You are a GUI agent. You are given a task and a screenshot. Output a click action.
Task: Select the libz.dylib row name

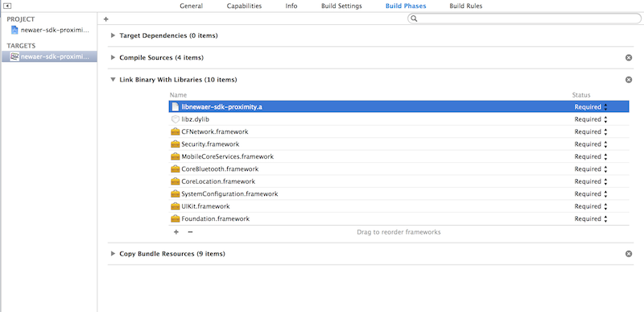click(x=196, y=119)
